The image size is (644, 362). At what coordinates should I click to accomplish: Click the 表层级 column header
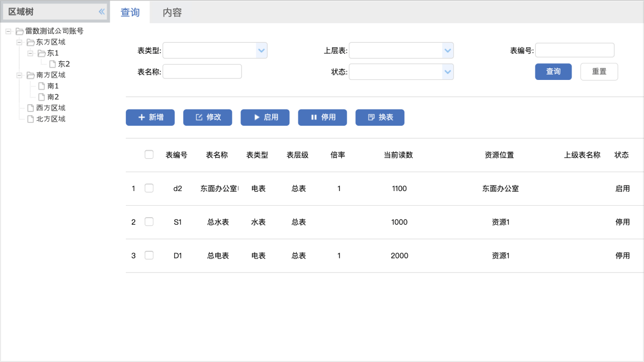coord(297,155)
